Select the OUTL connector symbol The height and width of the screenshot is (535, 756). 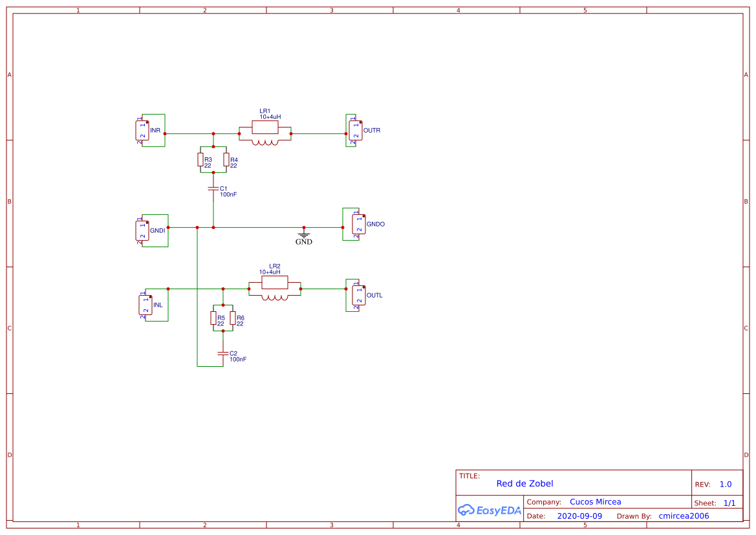(359, 295)
